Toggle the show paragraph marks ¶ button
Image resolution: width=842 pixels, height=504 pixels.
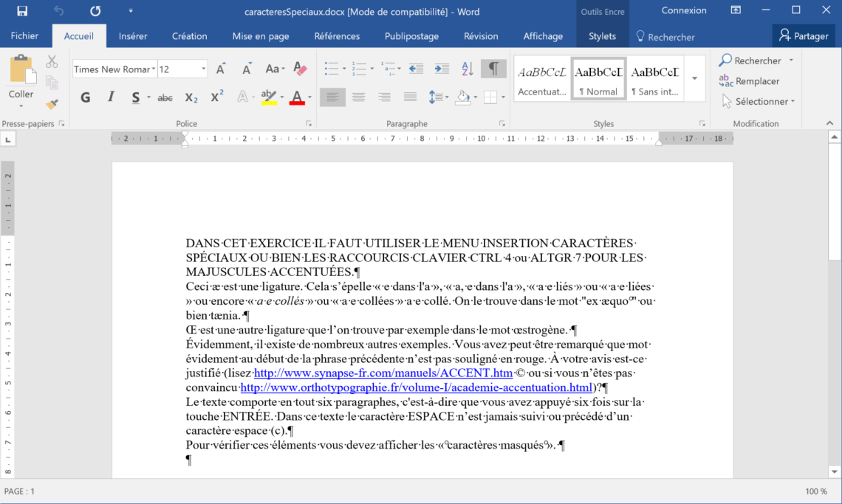[493, 69]
